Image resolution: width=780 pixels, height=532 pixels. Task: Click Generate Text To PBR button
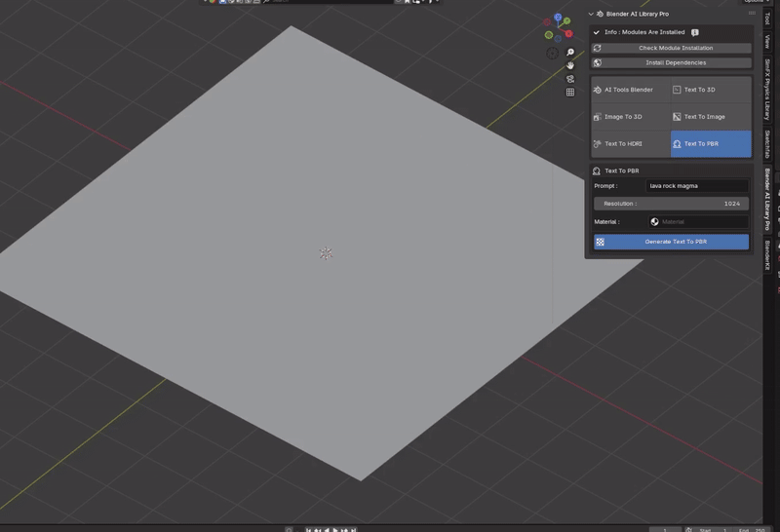[x=671, y=242]
